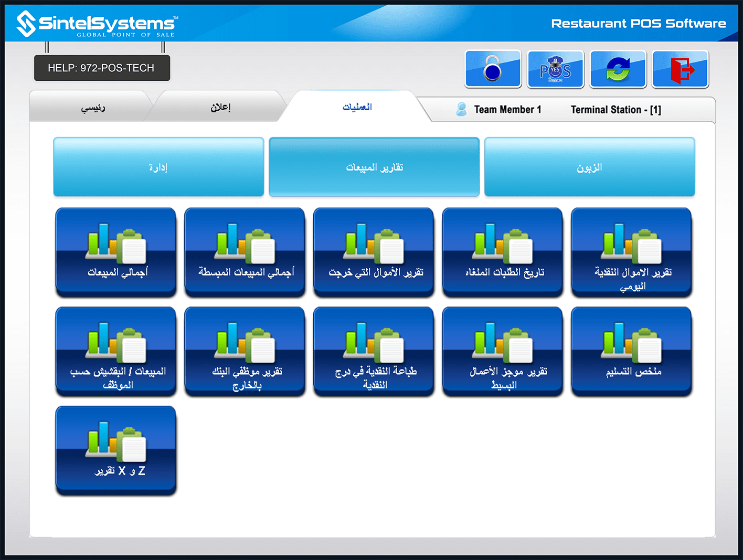This screenshot has width=743, height=560.
Task: Click the SintelSystems logo
Action: point(98,24)
